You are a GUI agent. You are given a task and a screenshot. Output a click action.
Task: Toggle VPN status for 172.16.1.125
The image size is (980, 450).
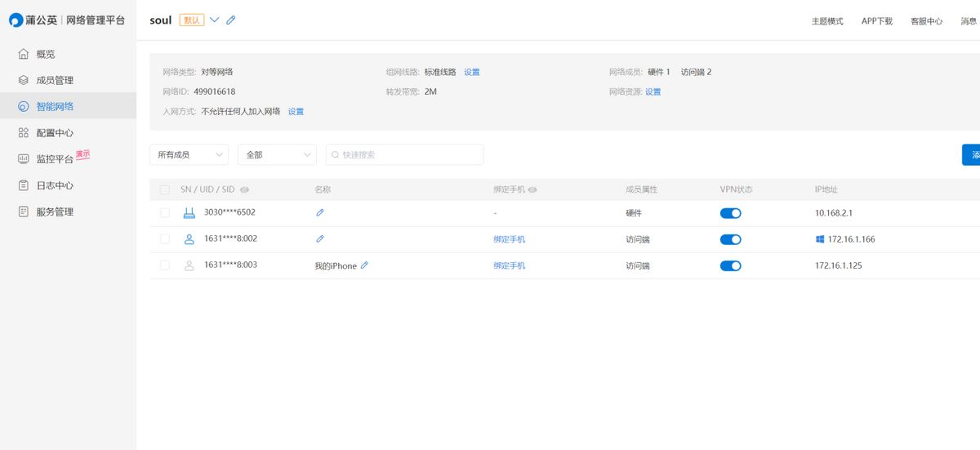coord(730,265)
